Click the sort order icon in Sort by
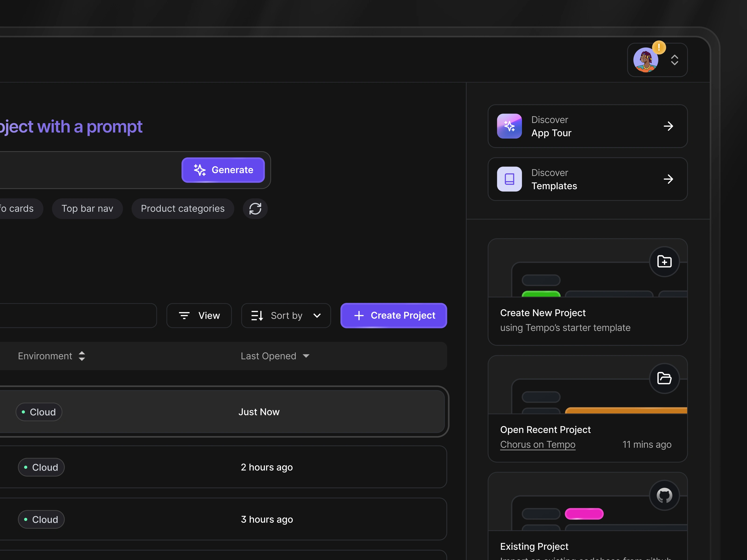The image size is (747, 560). (x=257, y=316)
